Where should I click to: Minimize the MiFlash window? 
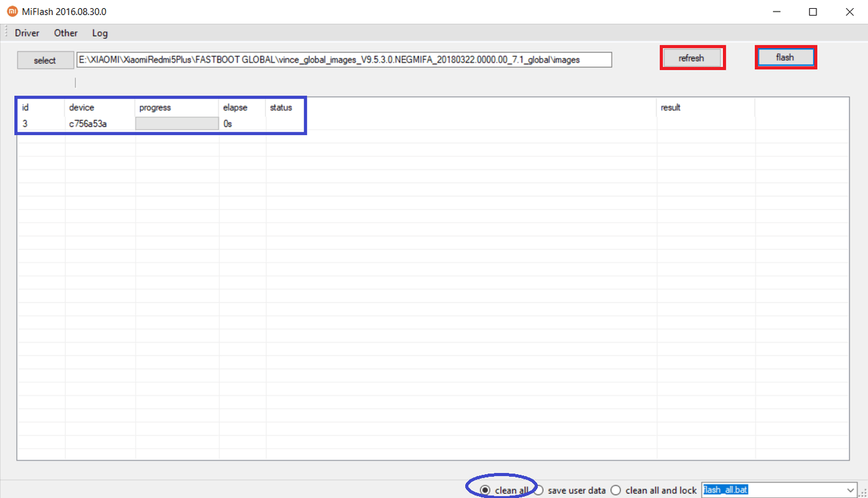776,12
